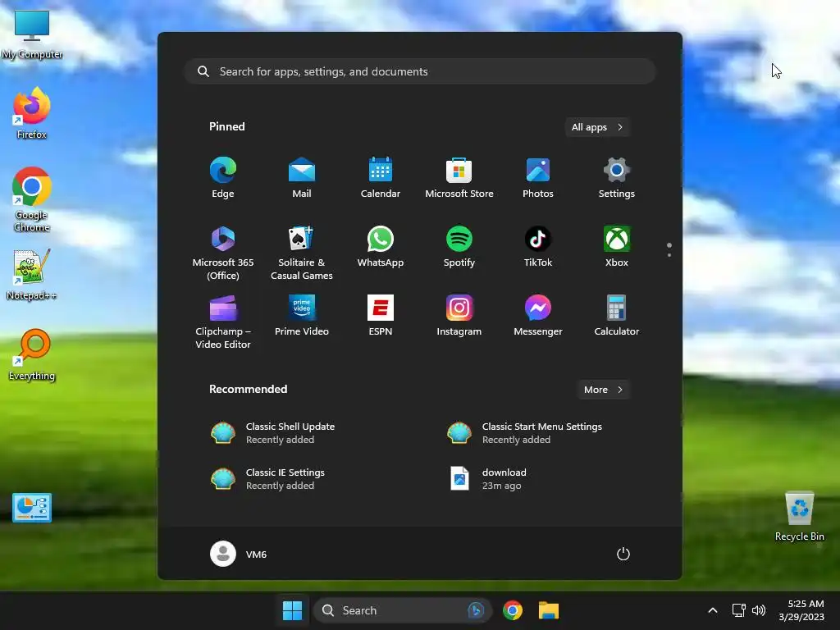The height and width of the screenshot is (630, 840).
Task: Expand the All apps list
Action: click(x=597, y=127)
